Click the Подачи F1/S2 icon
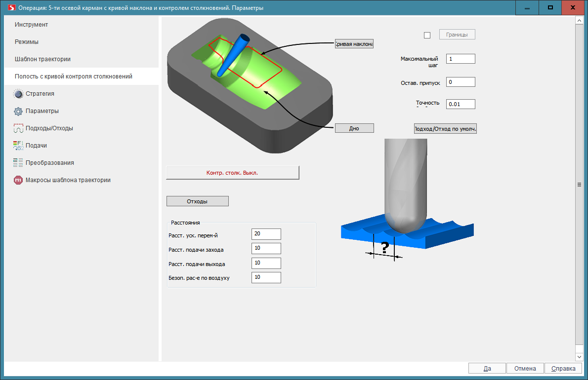This screenshot has height=380, width=588. point(18,146)
